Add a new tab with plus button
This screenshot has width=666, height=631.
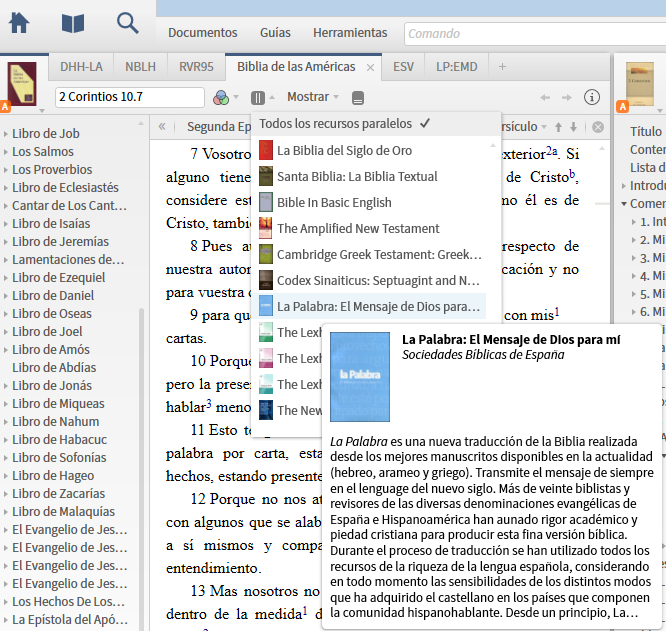[x=502, y=67]
